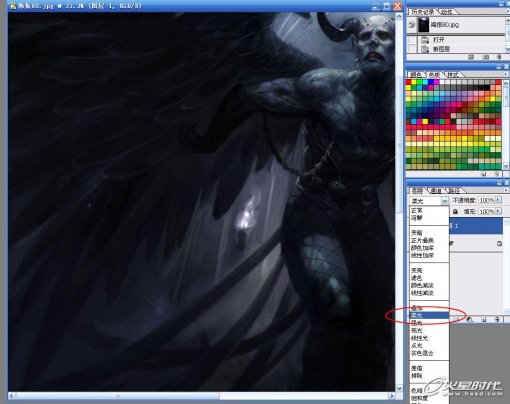The height and width of the screenshot is (404, 510).
Task: Click the lock icon next to fill field
Action: 455,211
